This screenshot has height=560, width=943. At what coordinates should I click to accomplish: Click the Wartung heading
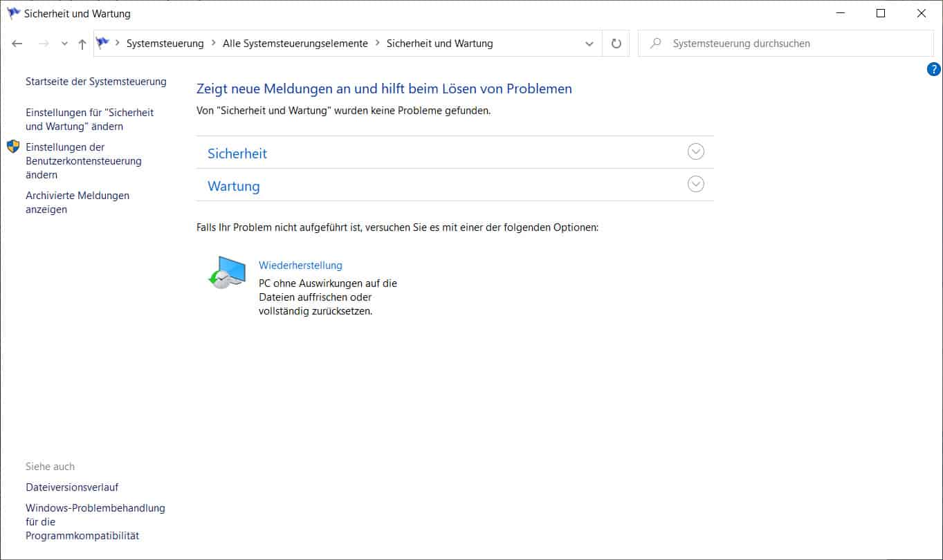[234, 186]
